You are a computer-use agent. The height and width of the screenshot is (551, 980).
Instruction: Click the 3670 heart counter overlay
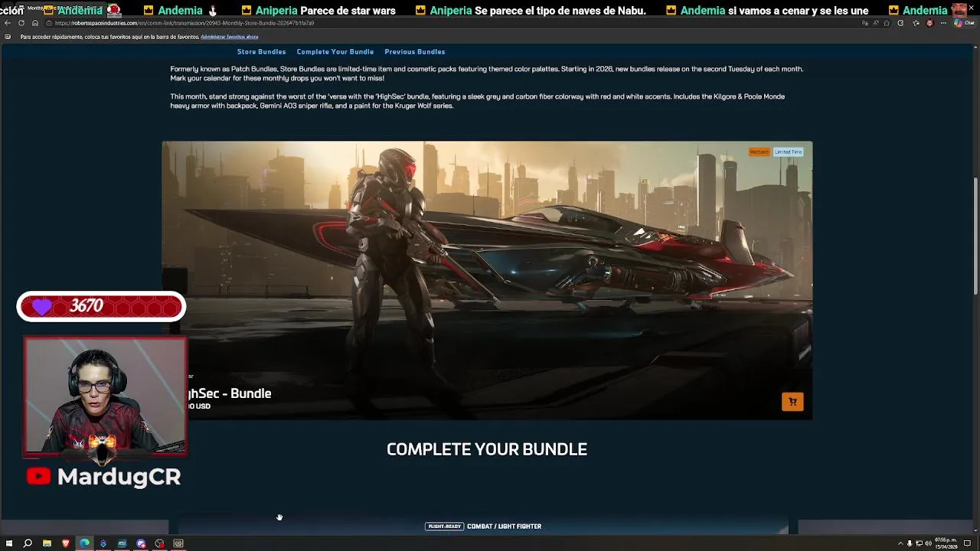click(101, 307)
